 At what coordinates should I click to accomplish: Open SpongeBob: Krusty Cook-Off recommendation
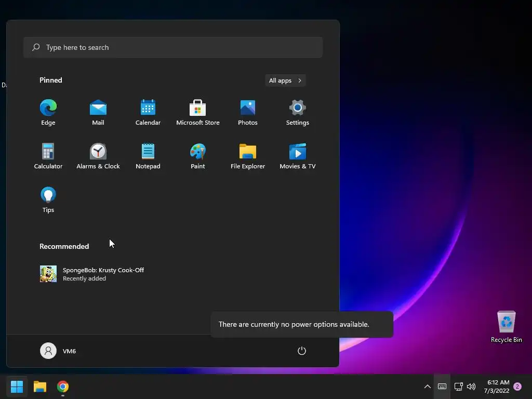point(92,274)
